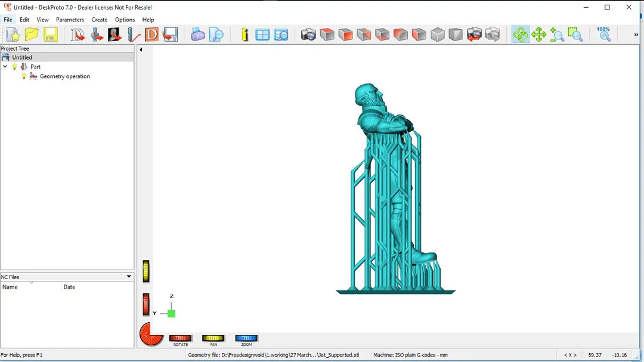Select the cube view with the red top face
This screenshot has width=644, height=362.
327,35
